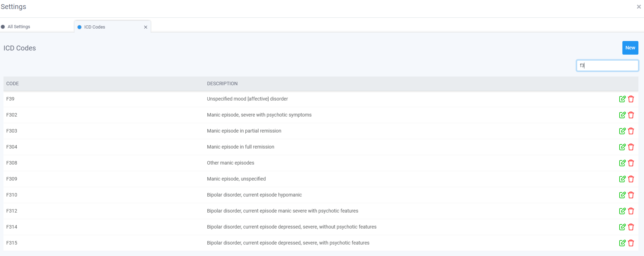Select the ICD Codes tab
This screenshot has width=644, height=256.
coord(94,27)
